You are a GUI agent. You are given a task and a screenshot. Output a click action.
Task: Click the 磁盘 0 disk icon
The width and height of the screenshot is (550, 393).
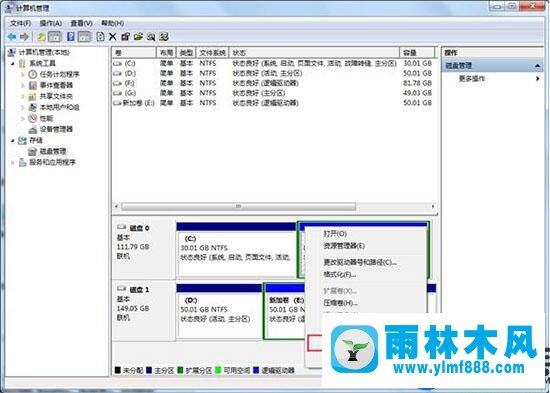121,227
